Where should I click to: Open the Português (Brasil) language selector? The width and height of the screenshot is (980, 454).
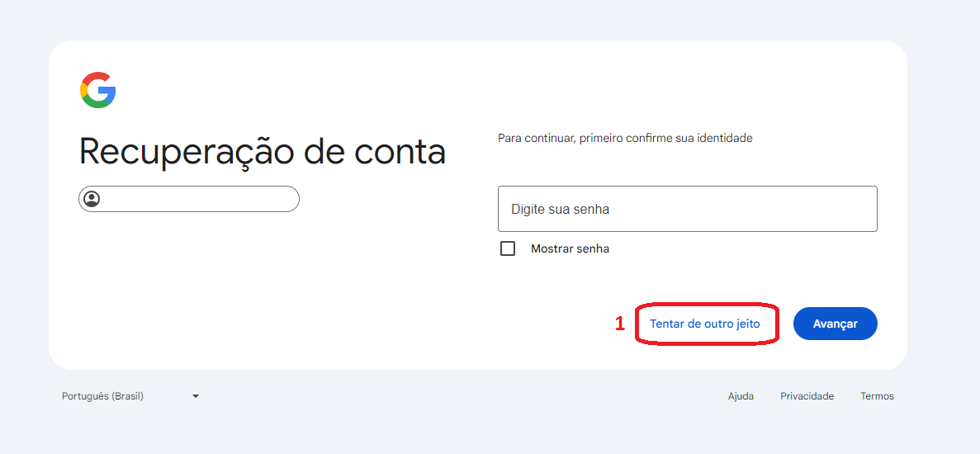point(103,396)
